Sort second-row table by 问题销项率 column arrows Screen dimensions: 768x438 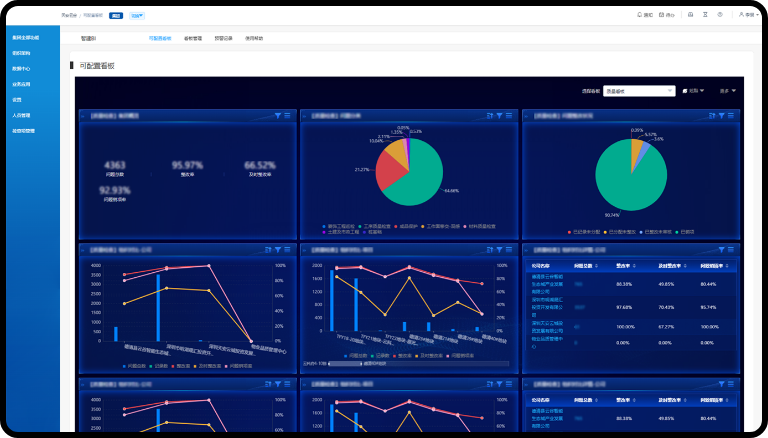727,266
